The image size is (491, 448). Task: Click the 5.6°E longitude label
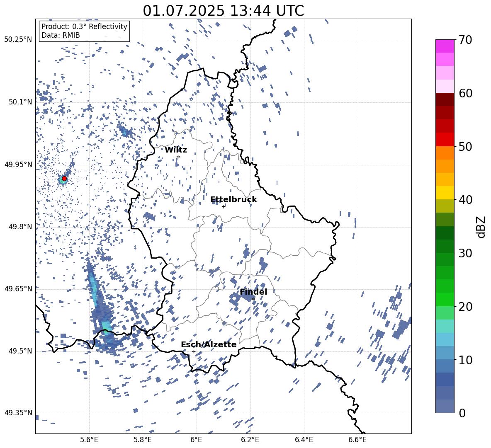pyautogui.click(x=89, y=440)
